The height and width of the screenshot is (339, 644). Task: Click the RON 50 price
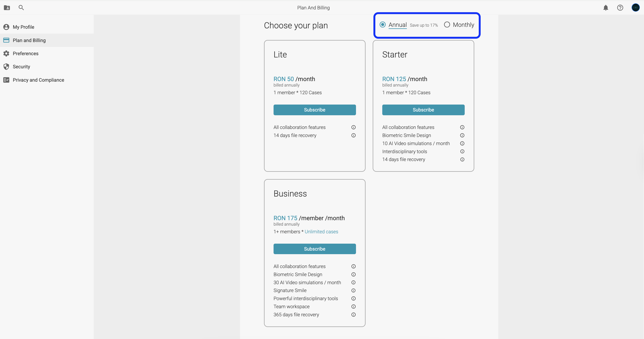point(284,79)
